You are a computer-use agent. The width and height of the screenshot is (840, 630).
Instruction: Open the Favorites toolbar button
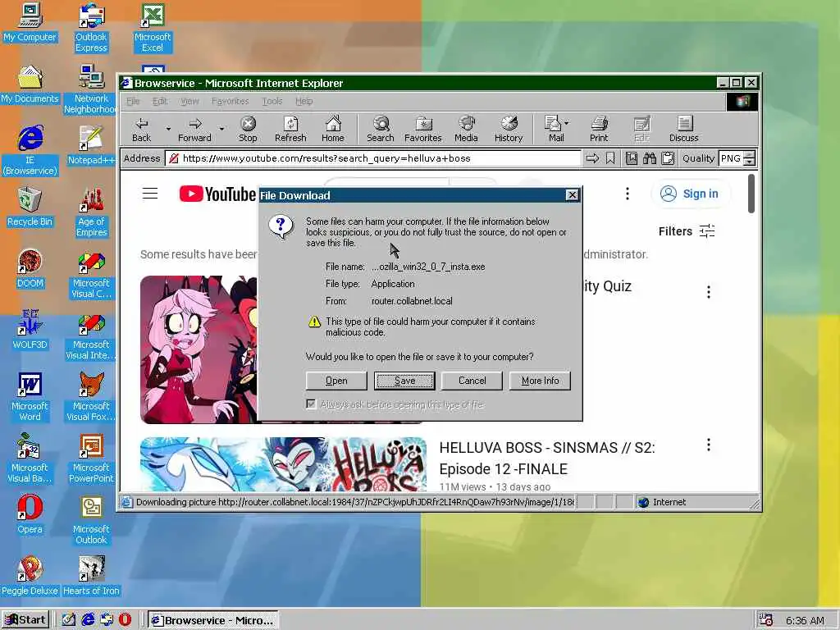tap(422, 129)
